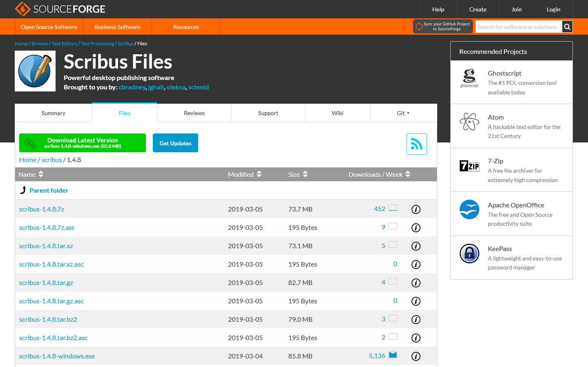The width and height of the screenshot is (588, 367).
Task: Click the RSS feed icon
Action: point(416,144)
